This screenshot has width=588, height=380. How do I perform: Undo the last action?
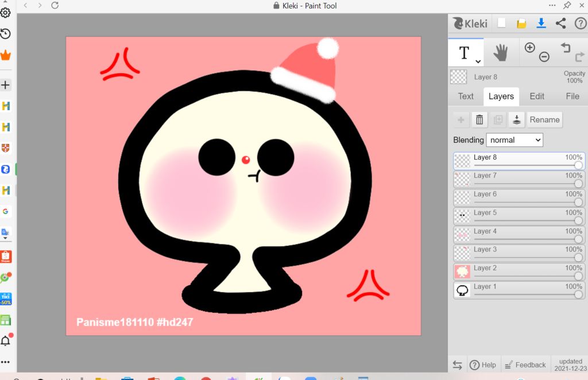[566, 48]
